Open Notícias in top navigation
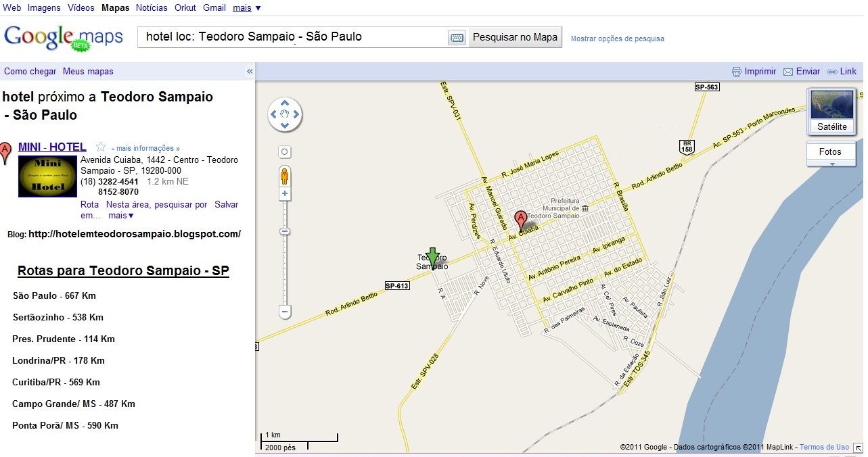 click(x=152, y=7)
